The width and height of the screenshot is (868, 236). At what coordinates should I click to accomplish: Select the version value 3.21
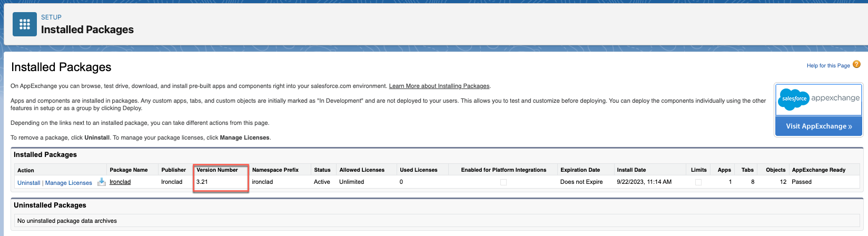(202, 182)
